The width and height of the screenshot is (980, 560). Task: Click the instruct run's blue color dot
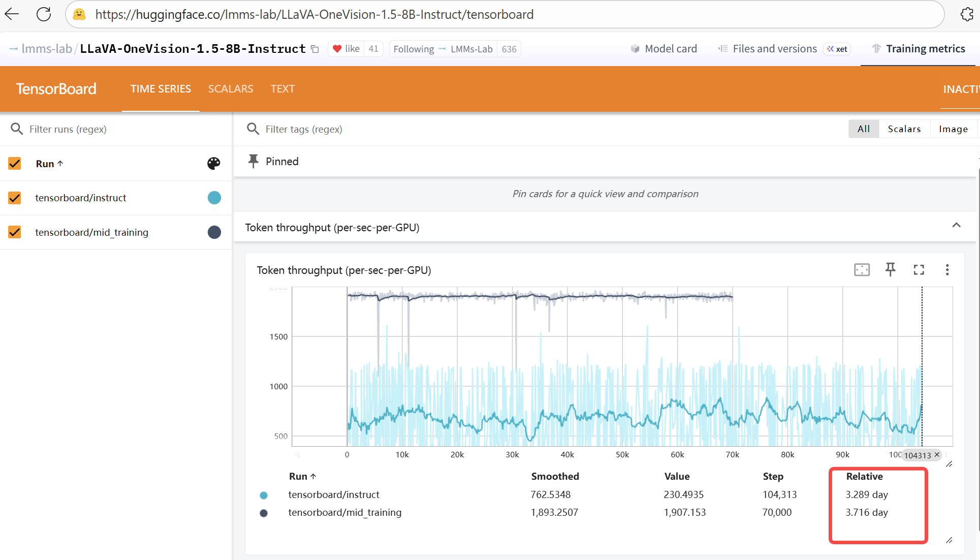214,198
